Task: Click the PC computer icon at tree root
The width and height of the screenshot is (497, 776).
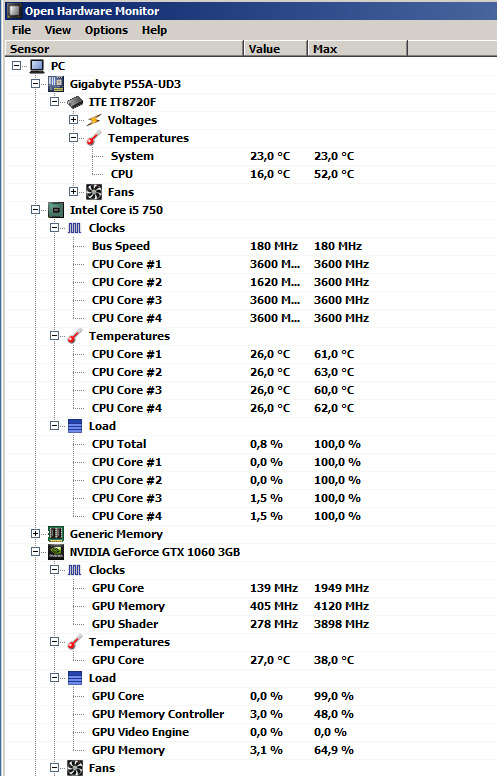Action: [x=37, y=66]
